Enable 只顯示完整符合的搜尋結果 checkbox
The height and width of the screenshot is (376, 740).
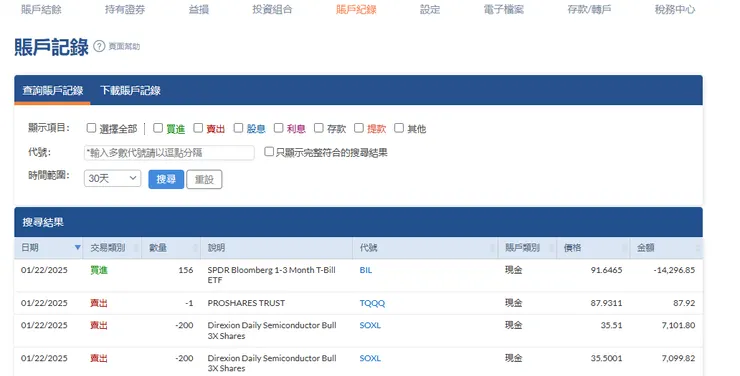click(x=269, y=151)
